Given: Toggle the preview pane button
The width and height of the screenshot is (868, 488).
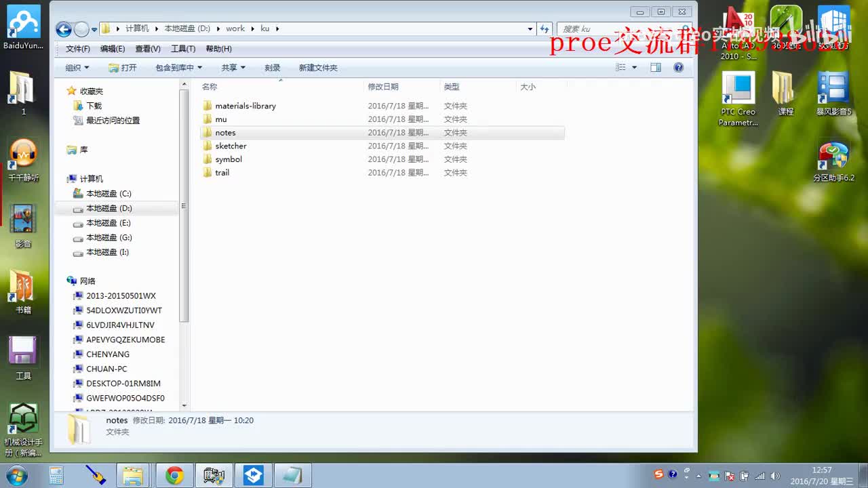Looking at the screenshot, I should (x=656, y=68).
